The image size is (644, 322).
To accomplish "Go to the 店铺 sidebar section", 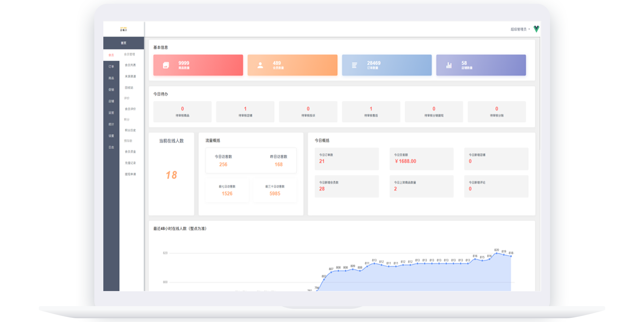I will point(111,101).
